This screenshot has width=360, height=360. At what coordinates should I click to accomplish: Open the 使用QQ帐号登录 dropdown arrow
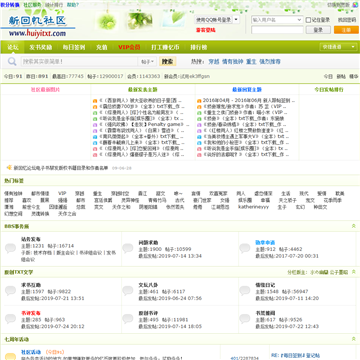[236, 20]
